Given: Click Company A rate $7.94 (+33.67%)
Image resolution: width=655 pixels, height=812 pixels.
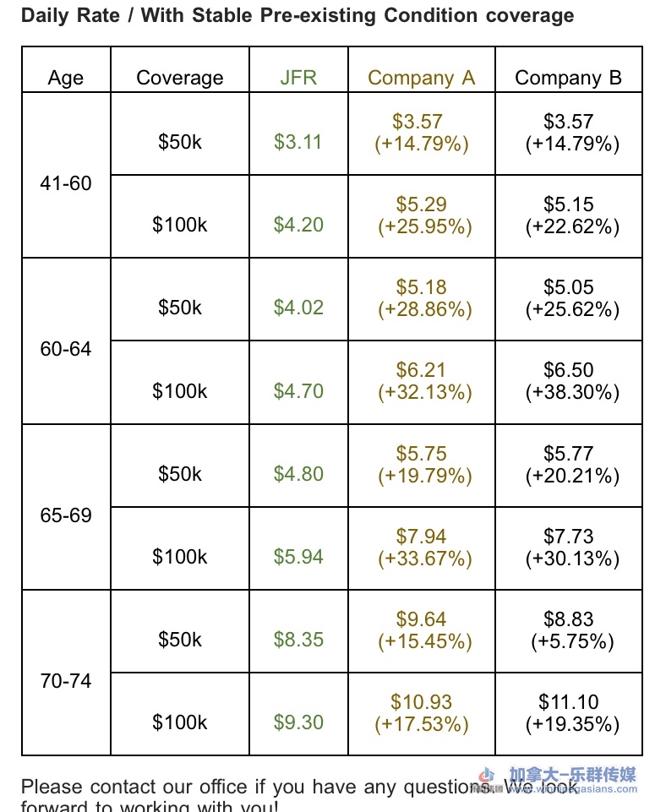Looking at the screenshot, I should (421, 547).
